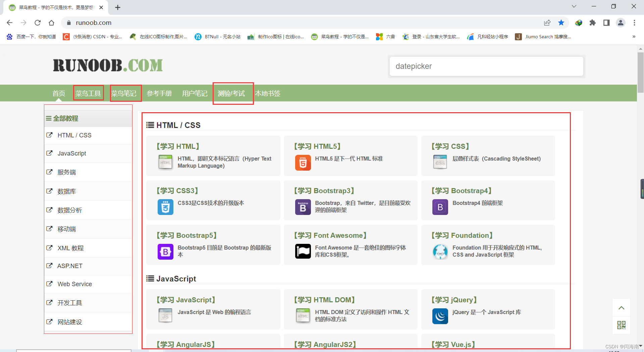Go to browser home page icon
644x352 pixels.
pyautogui.click(x=51, y=23)
